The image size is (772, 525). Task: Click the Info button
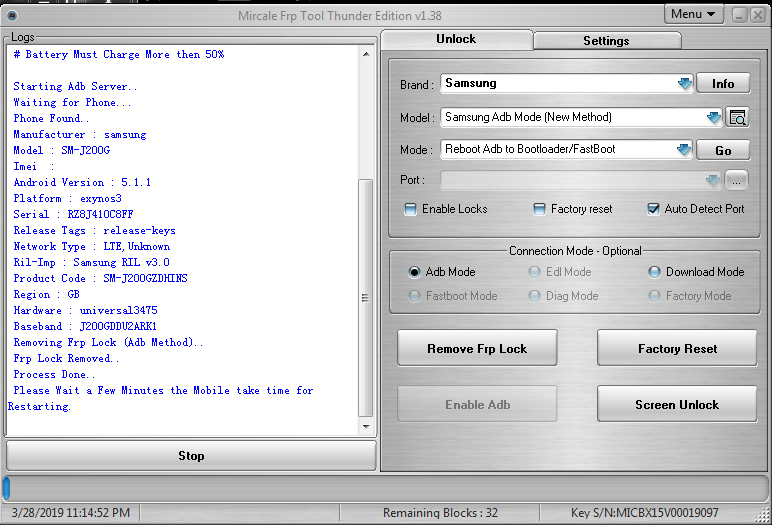pyautogui.click(x=723, y=84)
